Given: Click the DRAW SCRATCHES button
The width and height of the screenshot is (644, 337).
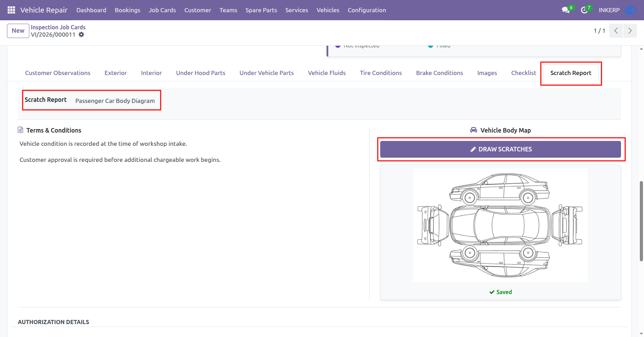Looking at the screenshot, I should 500,149.
